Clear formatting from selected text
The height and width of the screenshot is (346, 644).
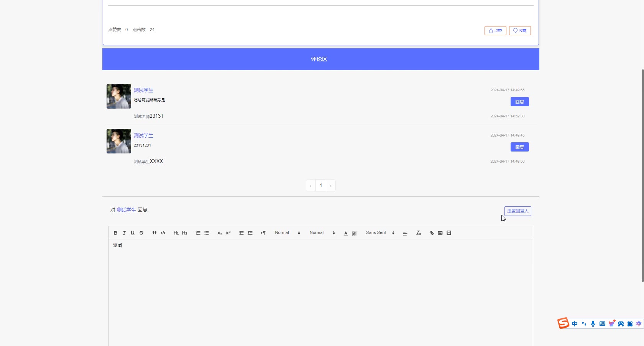(x=418, y=233)
